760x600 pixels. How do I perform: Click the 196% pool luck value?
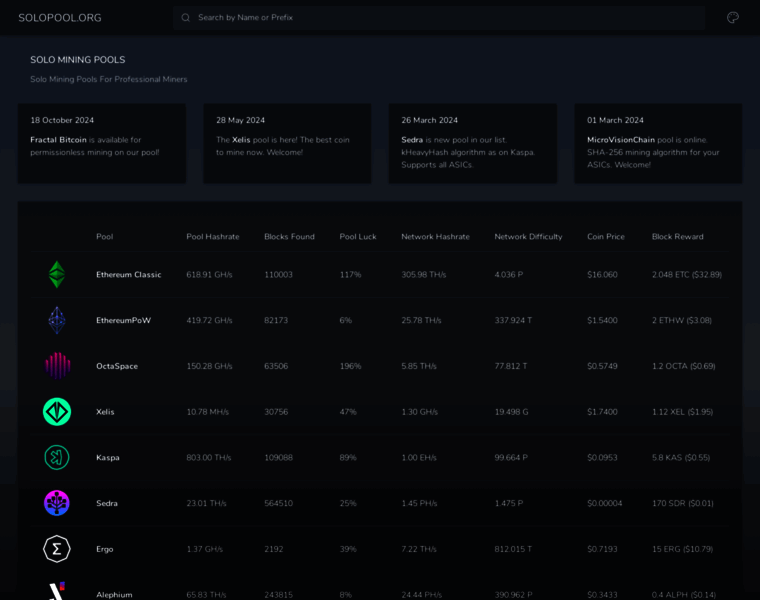[x=350, y=366]
